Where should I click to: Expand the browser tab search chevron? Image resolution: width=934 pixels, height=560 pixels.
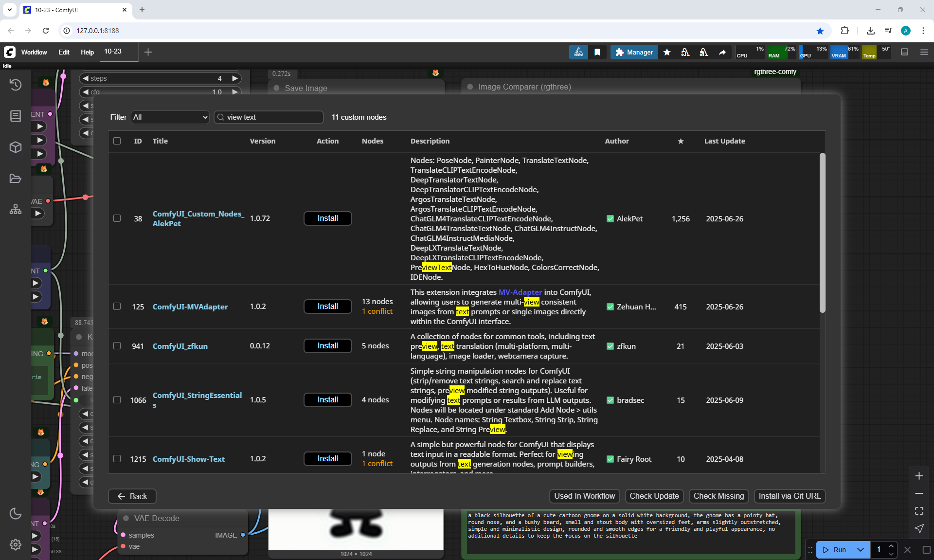[9, 10]
